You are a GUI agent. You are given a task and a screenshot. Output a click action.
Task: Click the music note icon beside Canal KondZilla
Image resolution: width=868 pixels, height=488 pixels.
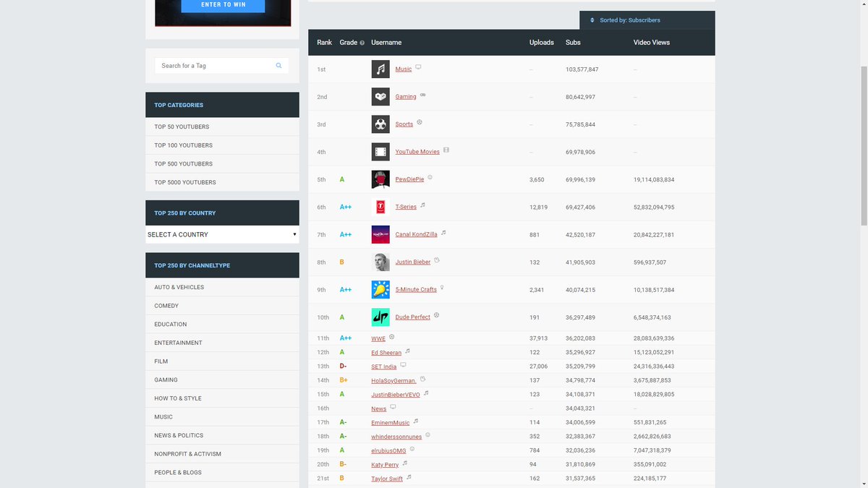click(x=443, y=233)
